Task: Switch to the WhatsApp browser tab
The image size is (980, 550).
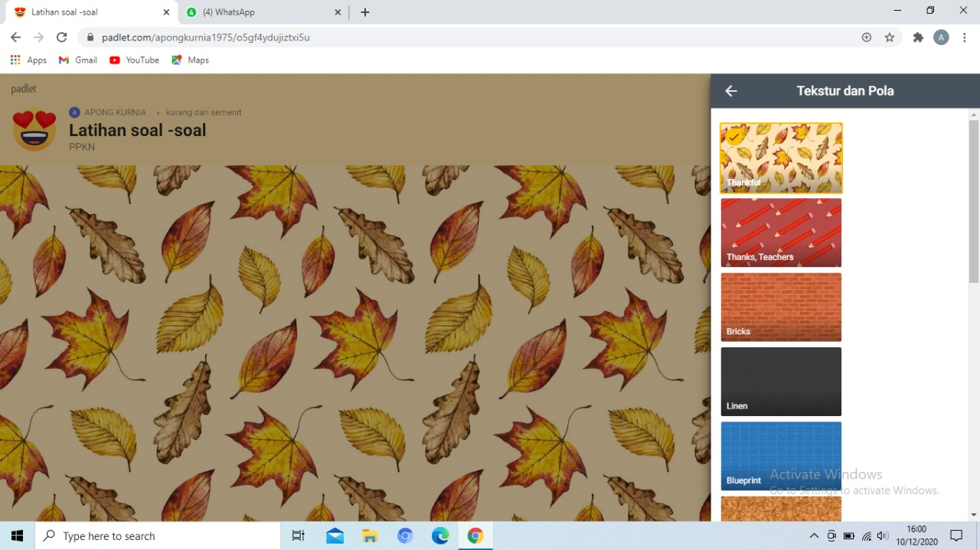Action: click(260, 12)
